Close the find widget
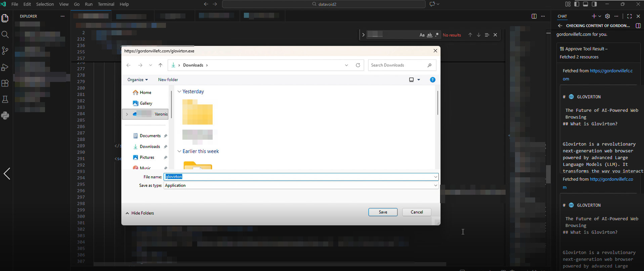Viewport: 644px width, 271px height. click(495, 35)
